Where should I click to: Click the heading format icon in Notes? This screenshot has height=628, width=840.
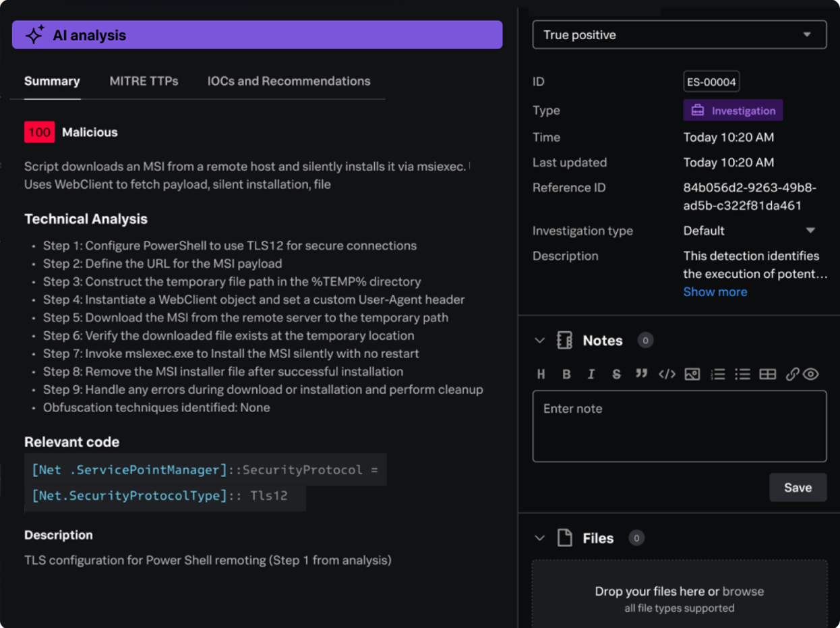click(x=541, y=374)
